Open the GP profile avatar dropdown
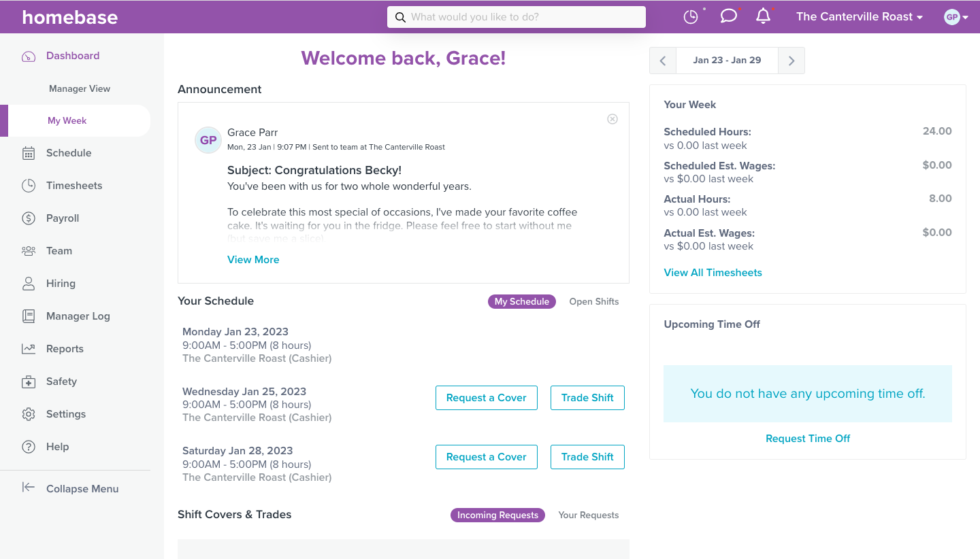The height and width of the screenshot is (559, 980). (956, 17)
